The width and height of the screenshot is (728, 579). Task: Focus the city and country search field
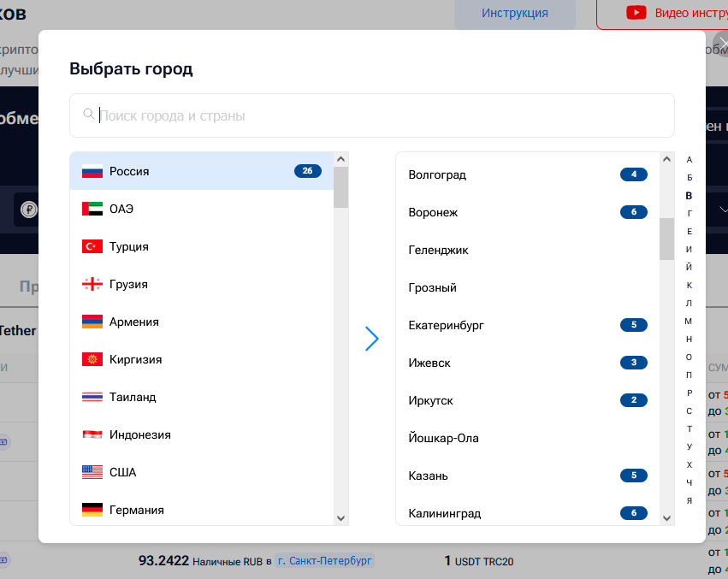coord(372,115)
